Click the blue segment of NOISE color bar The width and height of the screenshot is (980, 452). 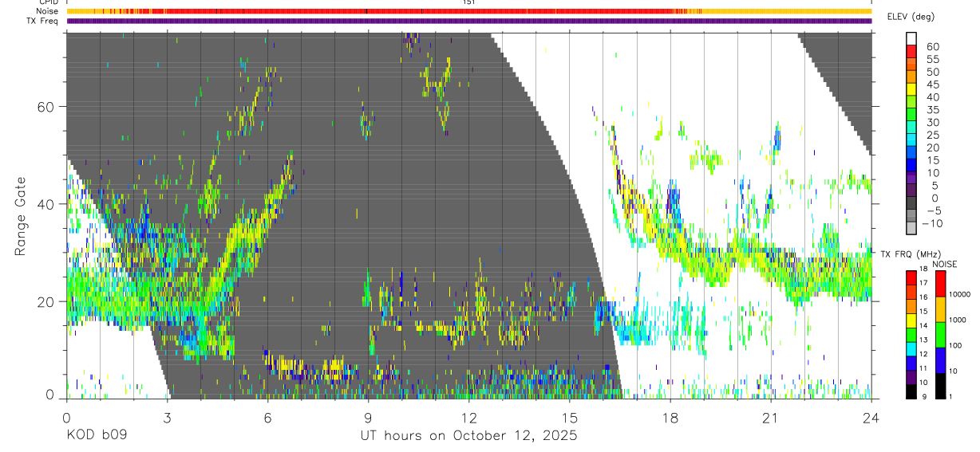tap(940, 360)
